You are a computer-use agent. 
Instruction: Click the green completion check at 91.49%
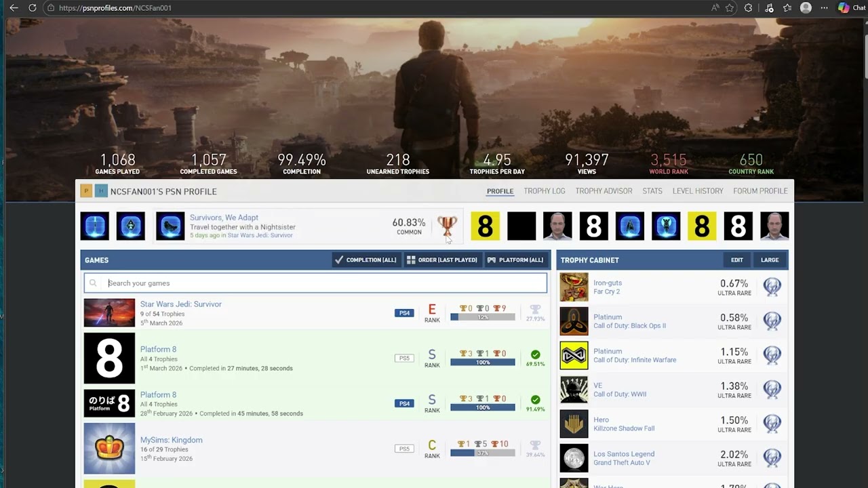click(x=535, y=400)
